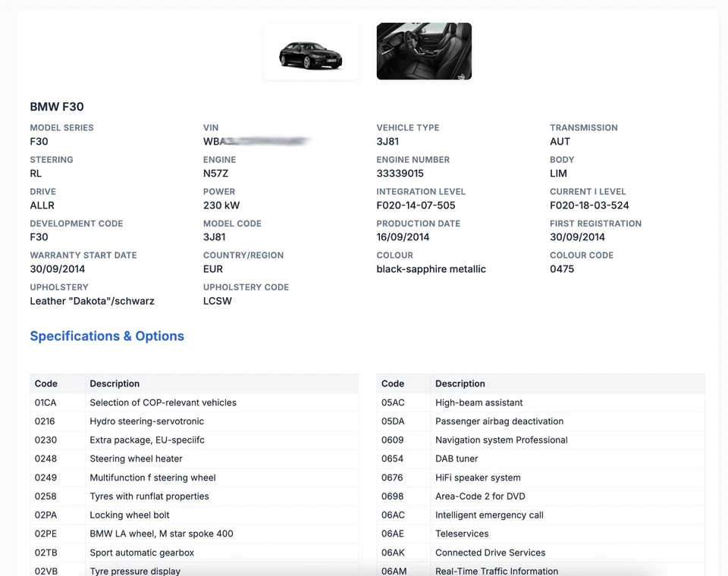Viewport: 728px width, 576px height.
Task: Click the black-sapphire metallic colour value
Action: (431, 269)
